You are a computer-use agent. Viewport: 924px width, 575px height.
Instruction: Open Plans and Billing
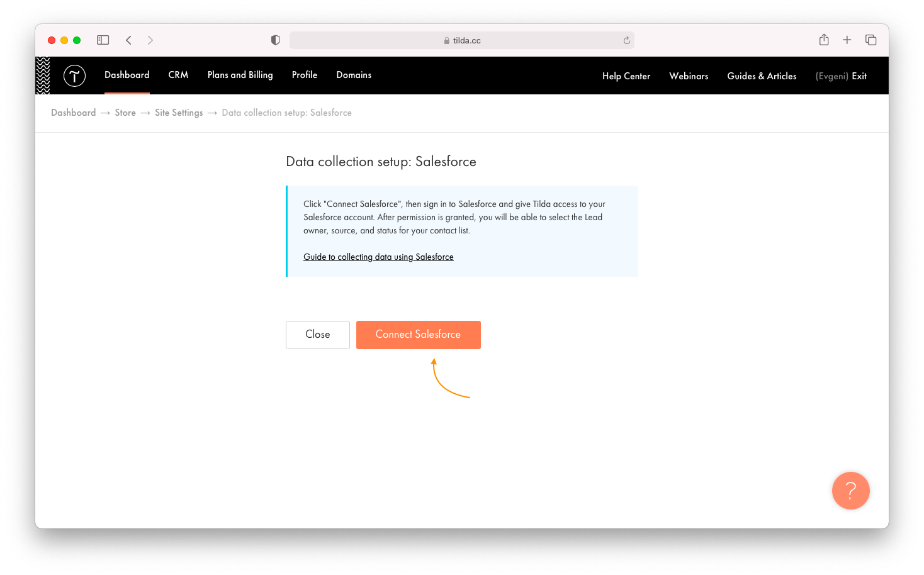[240, 75]
